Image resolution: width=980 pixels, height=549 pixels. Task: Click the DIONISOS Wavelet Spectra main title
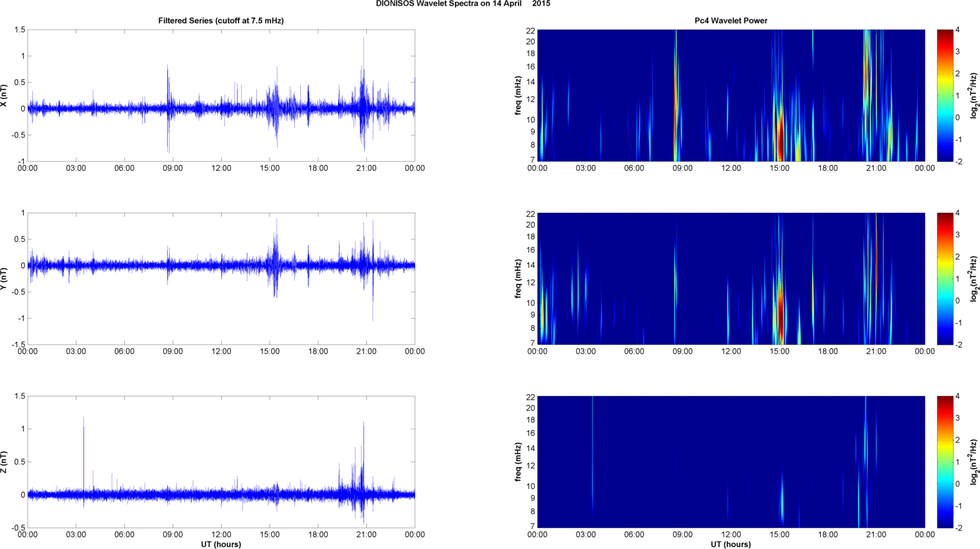pyautogui.click(x=463, y=4)
